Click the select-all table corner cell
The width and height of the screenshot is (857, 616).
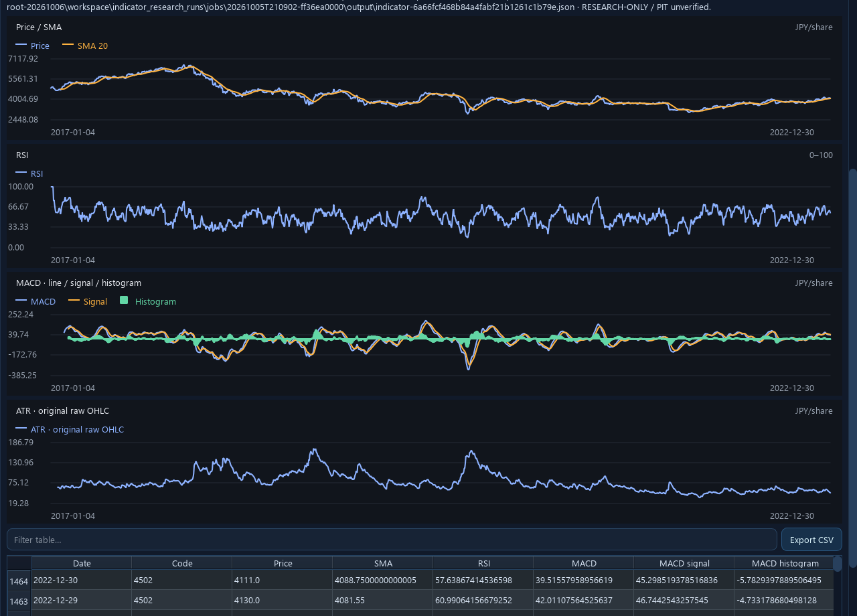click(19, 563)
